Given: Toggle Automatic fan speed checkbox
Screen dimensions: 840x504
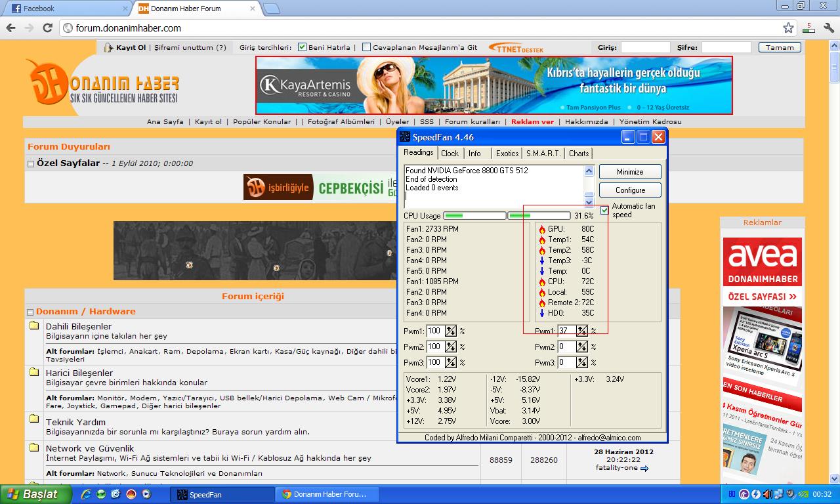Looking at the screenshot, I should [x=604, y=210].
